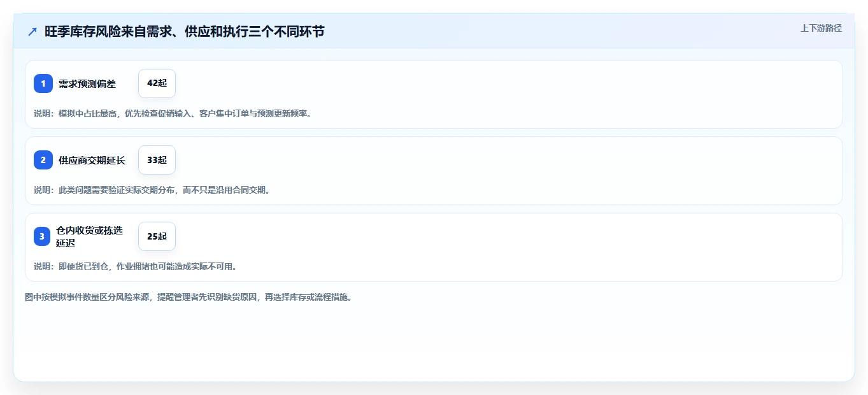Click the number 3 badge for 仓内收货或拣选延迟
The image size is (868, 395).
[42, 236]
